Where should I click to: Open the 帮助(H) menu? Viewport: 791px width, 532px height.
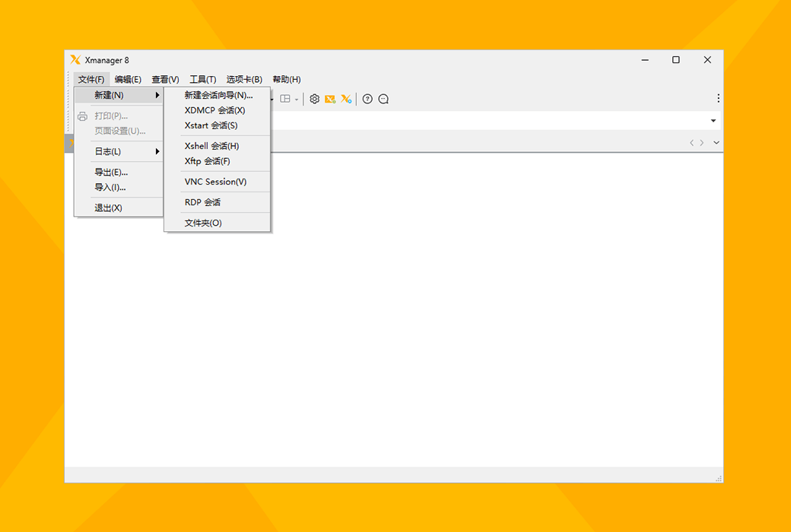point(287,79)
